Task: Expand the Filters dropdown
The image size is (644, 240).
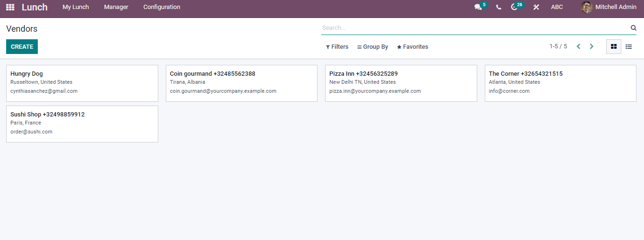Action: (x=337, y=47)
